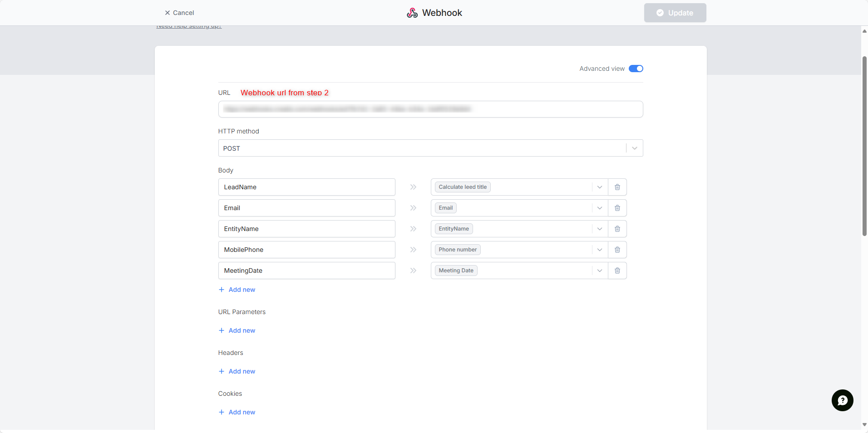The width and height of the screenshot is (868, 433).
Task: Add new Header entry
Action: click(x=237, y=371)
